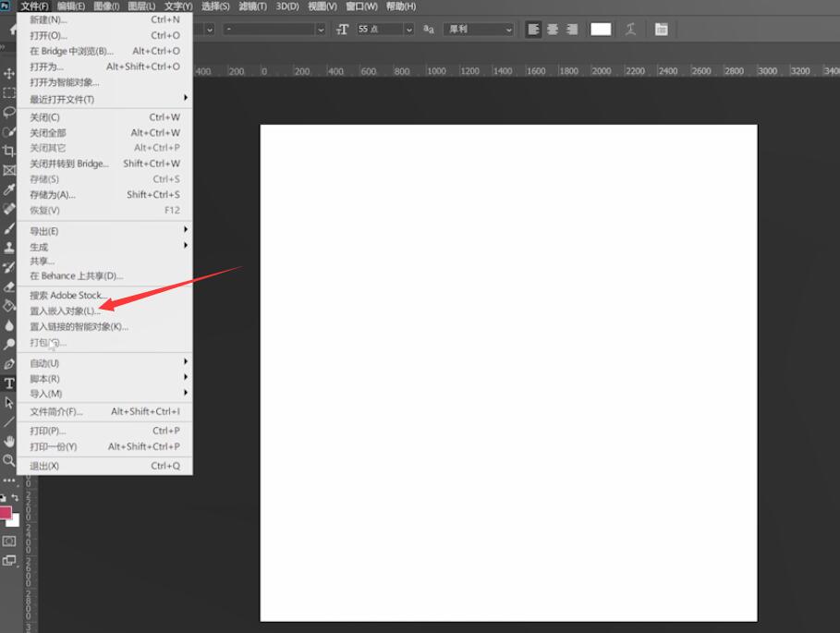Expand the Automate submenu
840x633 pixels.
coord(105,362)
